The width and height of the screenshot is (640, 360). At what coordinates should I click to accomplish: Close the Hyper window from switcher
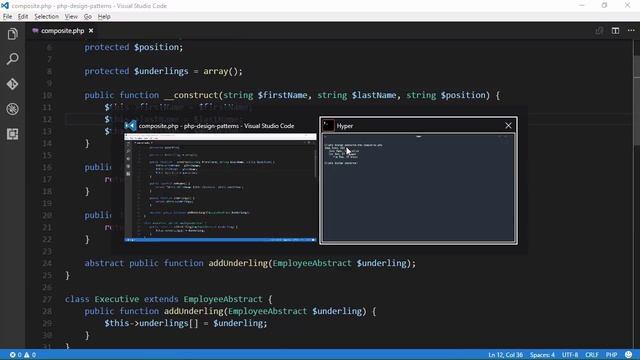[508, 126]
